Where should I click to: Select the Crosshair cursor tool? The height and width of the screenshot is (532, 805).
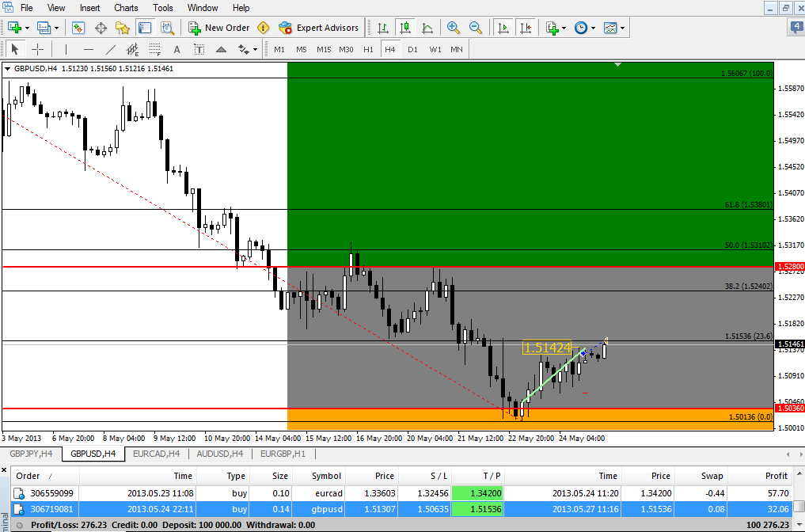(x=37, y=49)
